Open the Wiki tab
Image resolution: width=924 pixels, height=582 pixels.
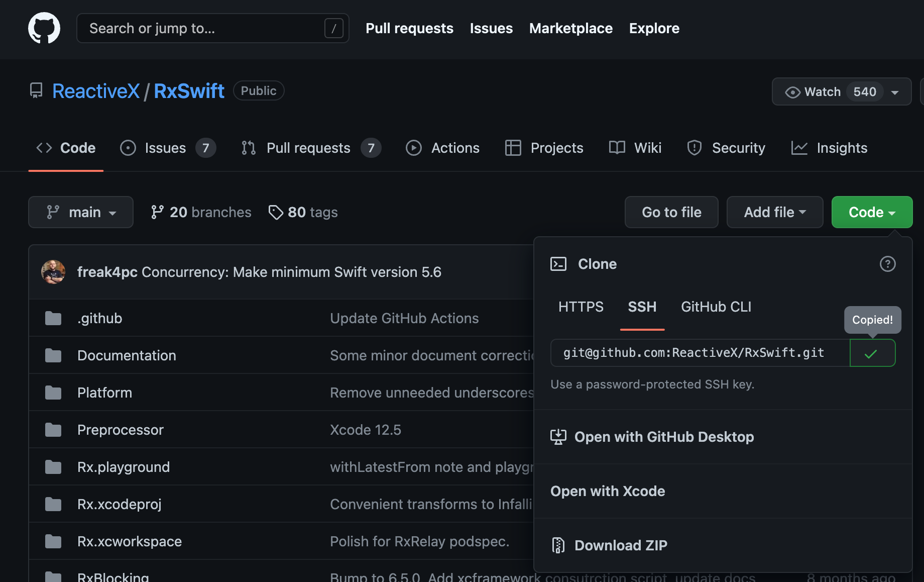point(635,148)
